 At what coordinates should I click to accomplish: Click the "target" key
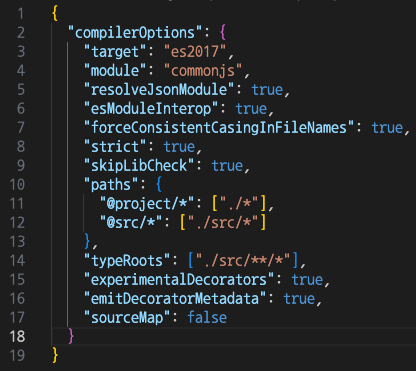tap(115, 52)
